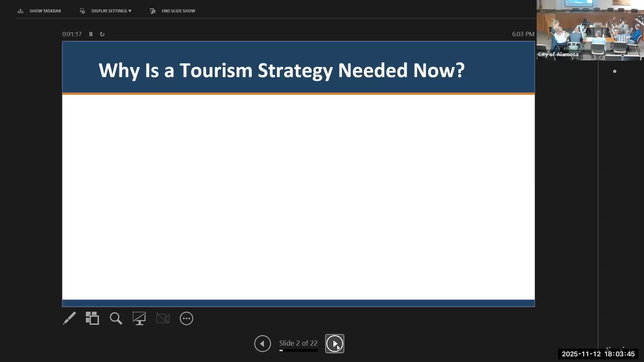This screenshot has height=362, width=644.
Task: Restart the presentation timer
Action: click(x=102, y=34)
